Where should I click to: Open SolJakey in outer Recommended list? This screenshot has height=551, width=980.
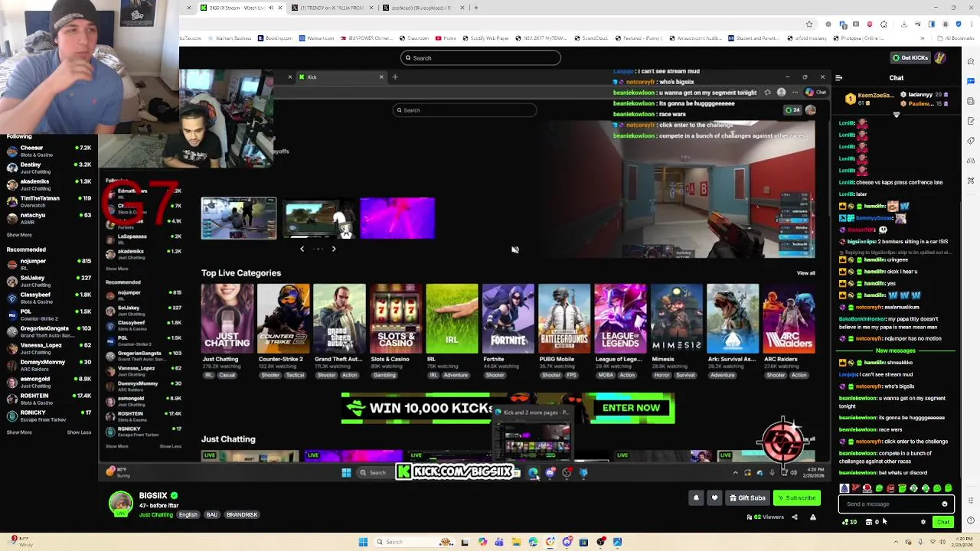pyautogui.click(x=48, y=281)
